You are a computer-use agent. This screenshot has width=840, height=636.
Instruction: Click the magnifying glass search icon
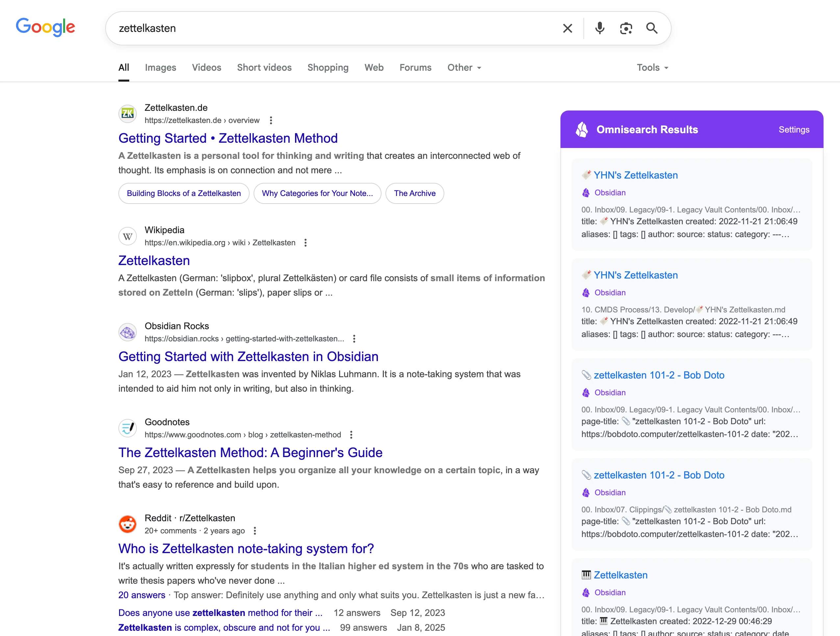tap(652, 29)
